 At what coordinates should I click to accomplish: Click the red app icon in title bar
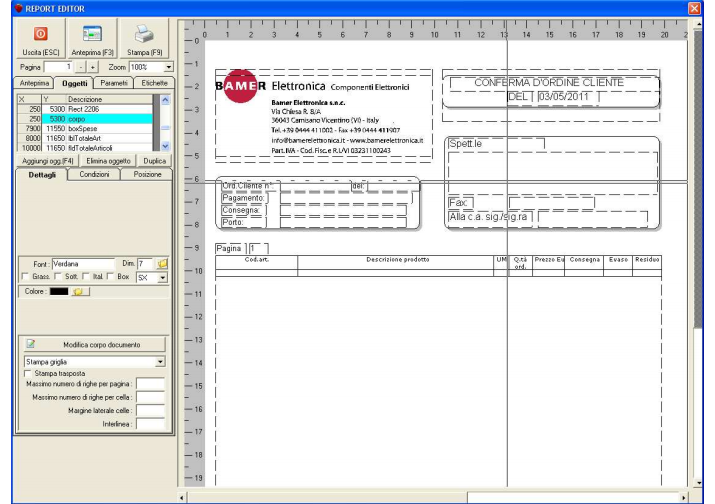(18, 8)
